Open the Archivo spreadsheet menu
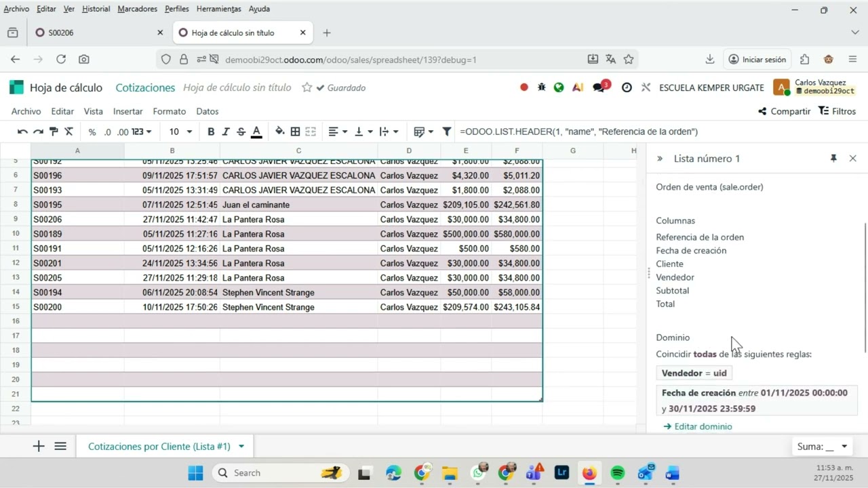 point(26,111)
